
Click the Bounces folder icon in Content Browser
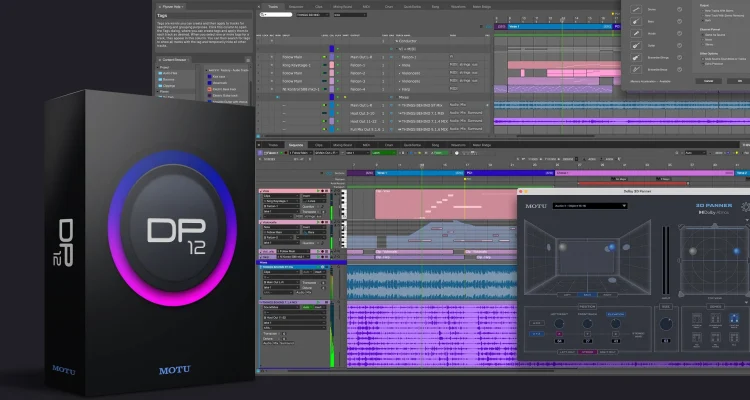[160, 79]
